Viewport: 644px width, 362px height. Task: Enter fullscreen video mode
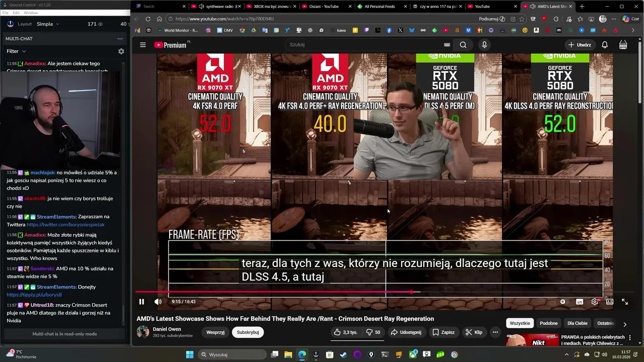point(625,302)
